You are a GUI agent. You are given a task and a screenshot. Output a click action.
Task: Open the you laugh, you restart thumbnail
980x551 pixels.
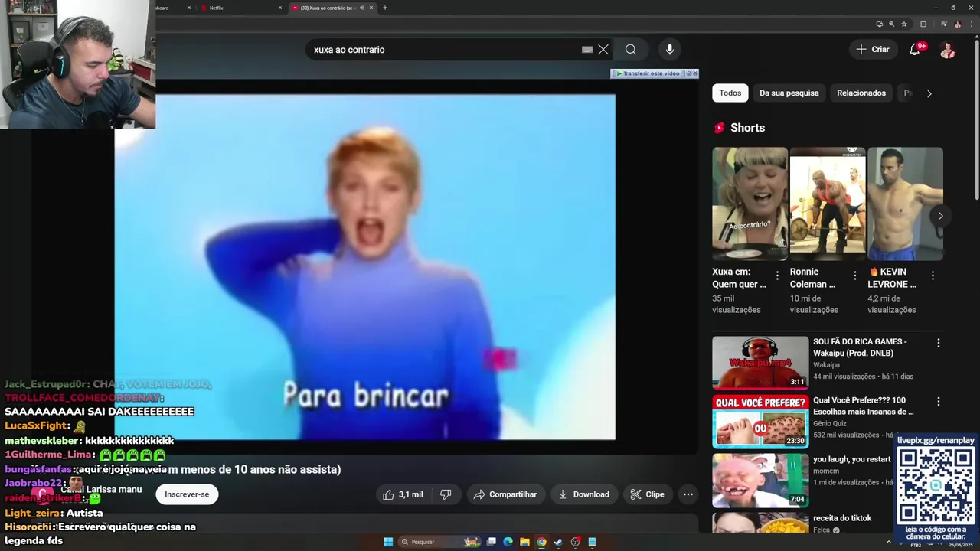coord(760,480)
